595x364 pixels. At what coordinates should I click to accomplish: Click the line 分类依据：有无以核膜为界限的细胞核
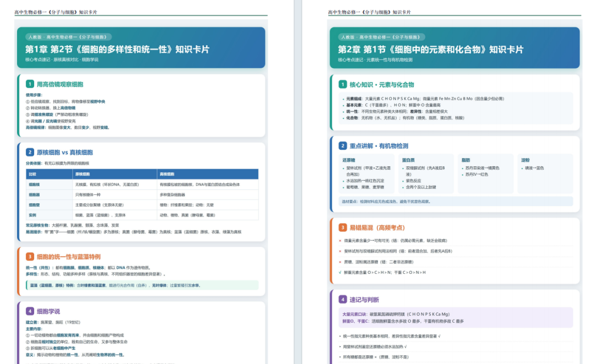tap(57, 164)
